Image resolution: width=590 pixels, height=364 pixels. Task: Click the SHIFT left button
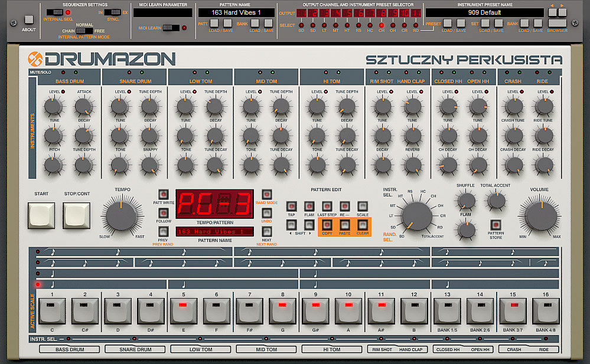click(x=292, y=225)
